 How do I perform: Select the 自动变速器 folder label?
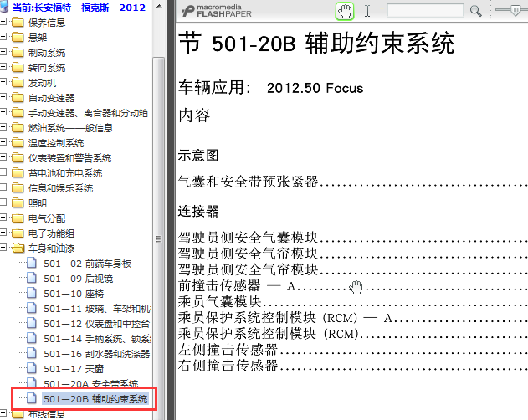(52, 98)
